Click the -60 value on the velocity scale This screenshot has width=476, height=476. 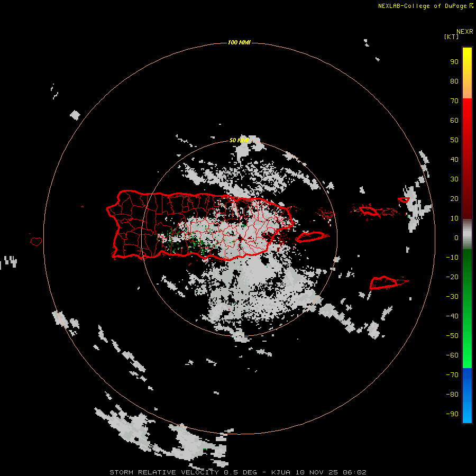(x=452, y=355)
